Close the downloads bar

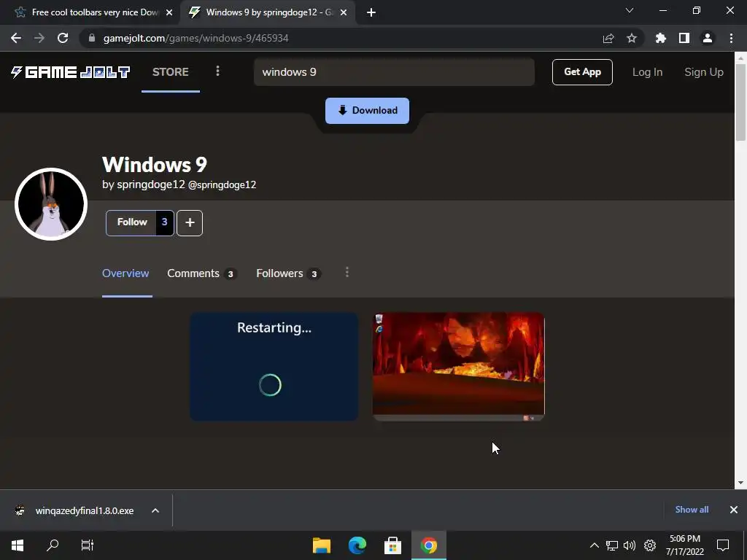(734, 510)
